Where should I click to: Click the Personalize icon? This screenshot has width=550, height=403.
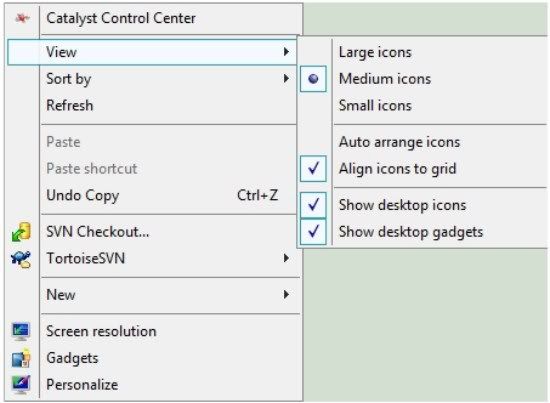tap(21, 385)
